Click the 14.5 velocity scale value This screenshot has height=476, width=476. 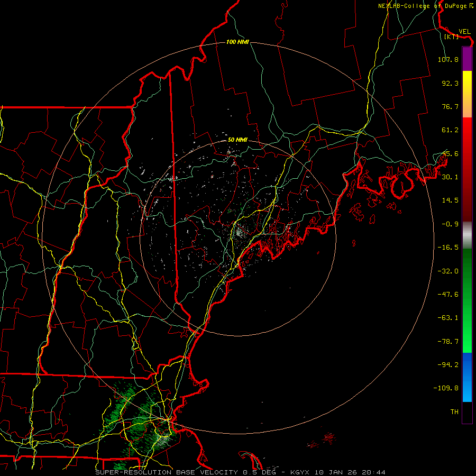[450, 200]
